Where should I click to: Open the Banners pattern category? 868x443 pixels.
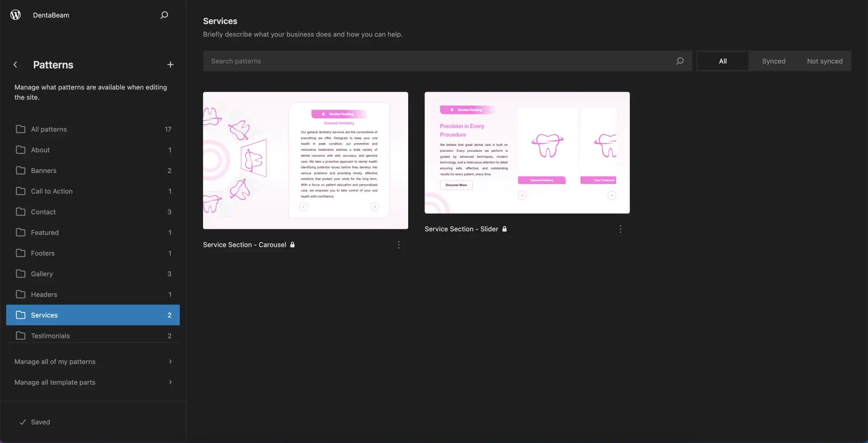(93, 170)
